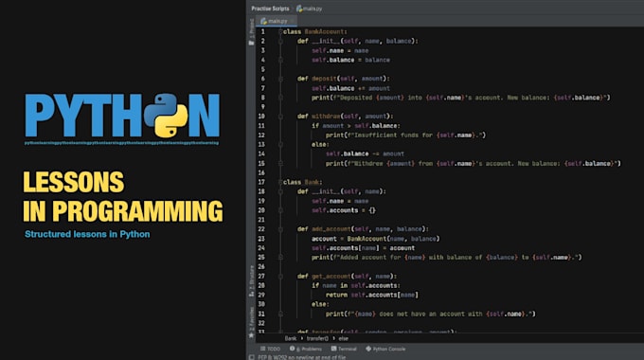Click the Terminal icon in bottom bar

pyautogui.click(x=334, y=349)
